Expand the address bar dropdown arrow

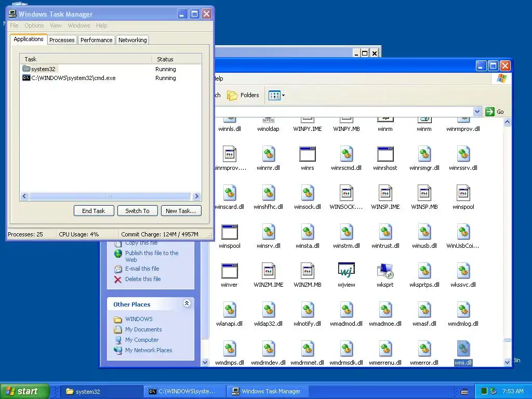click(x=477, y=112)
